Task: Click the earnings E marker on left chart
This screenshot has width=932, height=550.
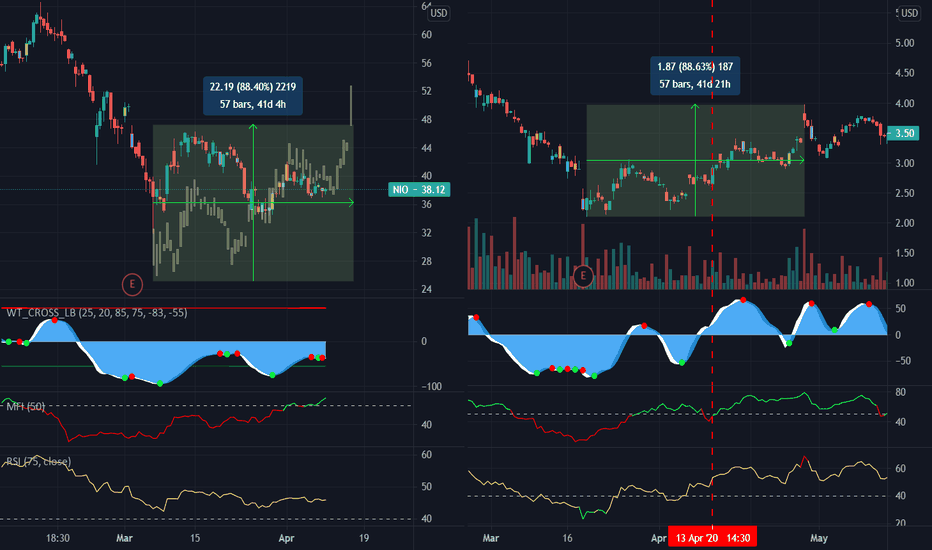Action: point(132,284)
